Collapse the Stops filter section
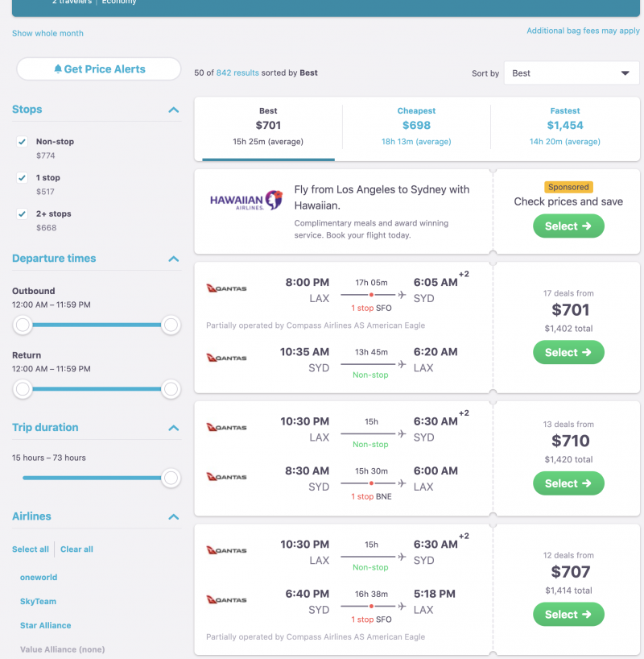 click(x=173, y=110)
